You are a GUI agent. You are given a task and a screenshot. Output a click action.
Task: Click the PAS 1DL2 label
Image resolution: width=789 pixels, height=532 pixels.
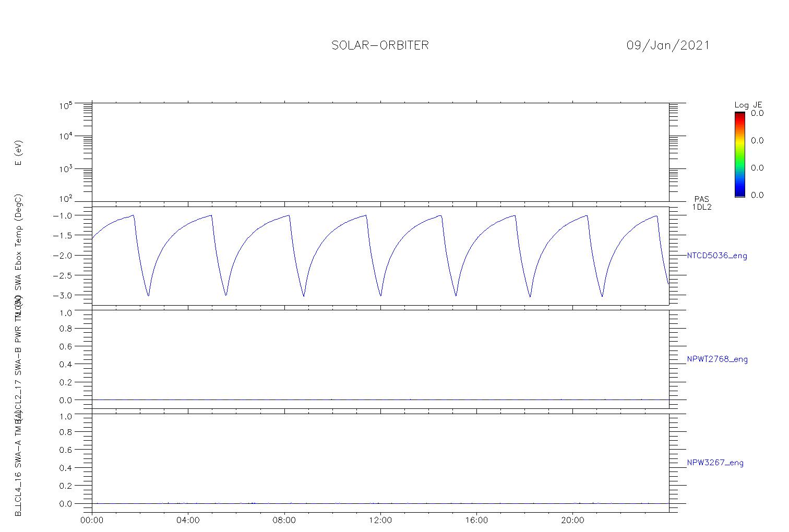(702, 203)
